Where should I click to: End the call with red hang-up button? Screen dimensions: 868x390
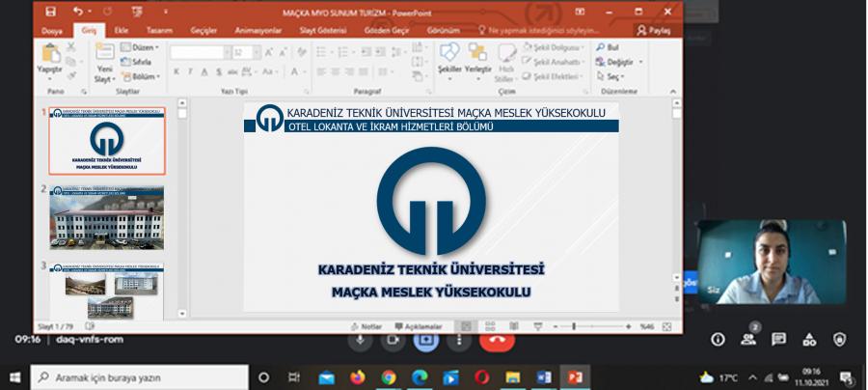click(x=497, y=340)
